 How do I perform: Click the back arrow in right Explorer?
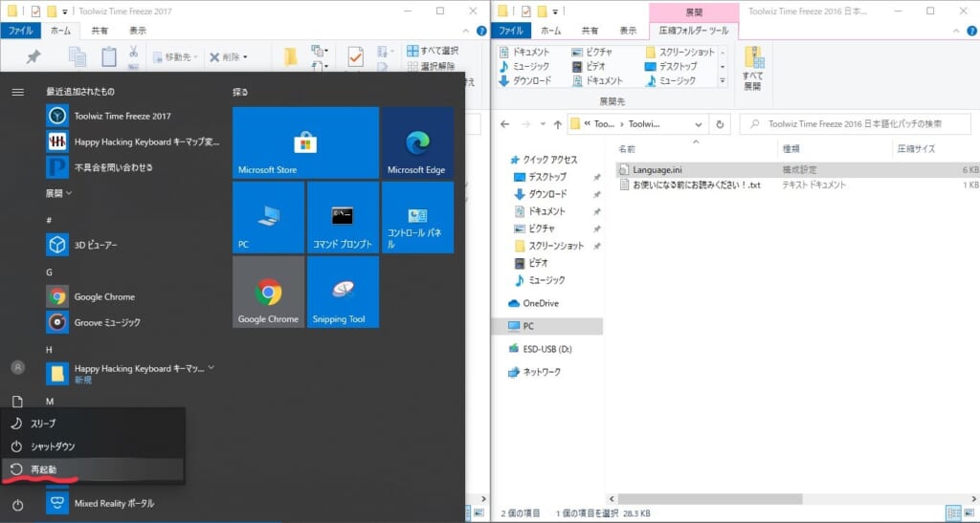[505, 124]
